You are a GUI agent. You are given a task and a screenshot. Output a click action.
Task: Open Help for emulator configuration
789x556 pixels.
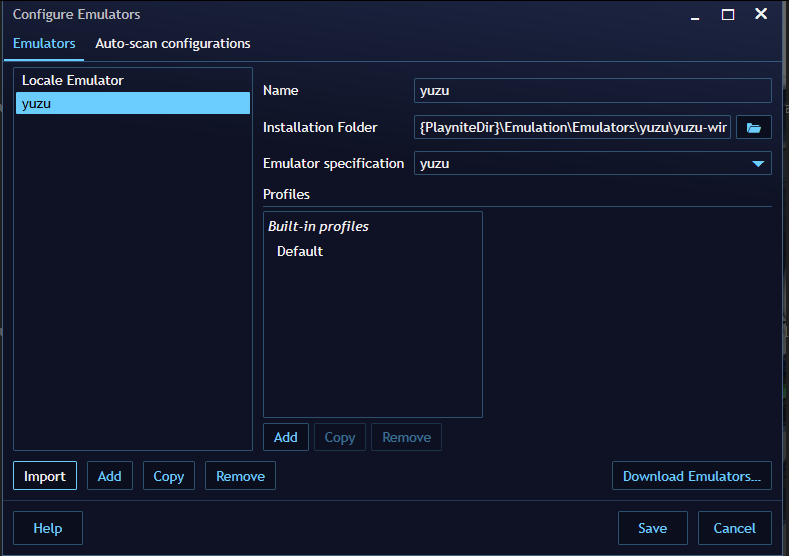[x=48, y=528]
